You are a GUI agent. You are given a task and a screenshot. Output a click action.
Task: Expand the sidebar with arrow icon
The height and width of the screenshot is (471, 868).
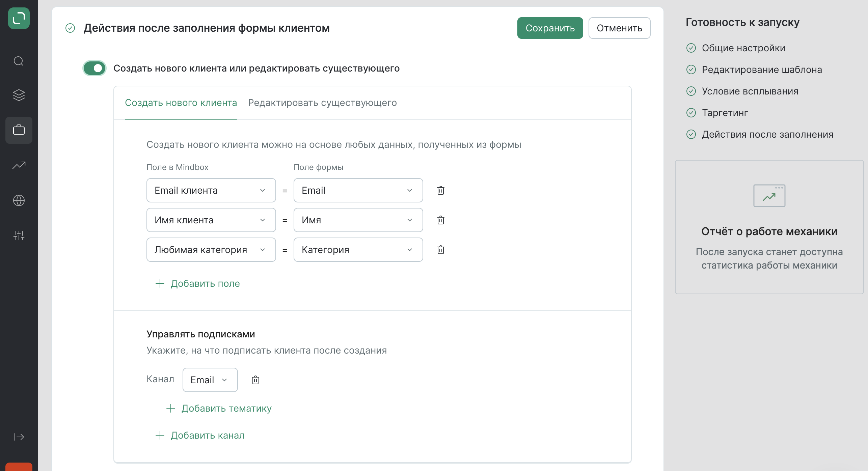[x=19, y=437]
